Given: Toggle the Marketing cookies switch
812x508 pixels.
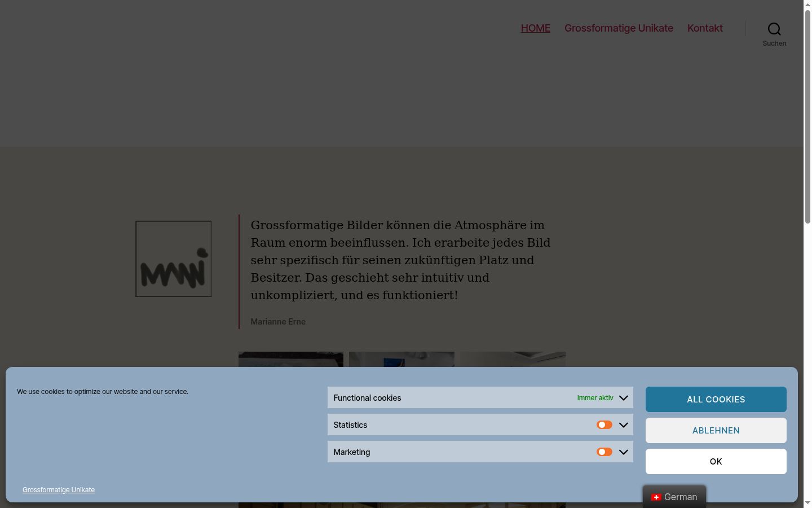Looking at the screenshot, I should (604, 452).
